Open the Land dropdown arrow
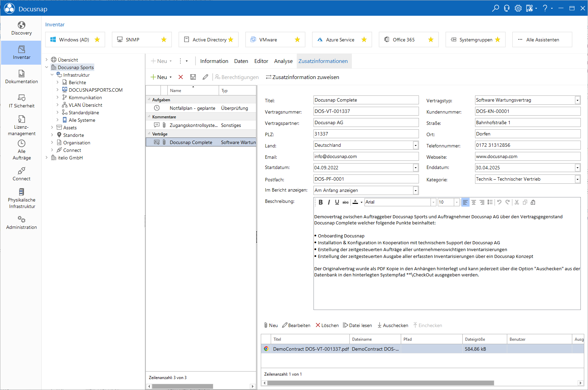 (416, 145)
